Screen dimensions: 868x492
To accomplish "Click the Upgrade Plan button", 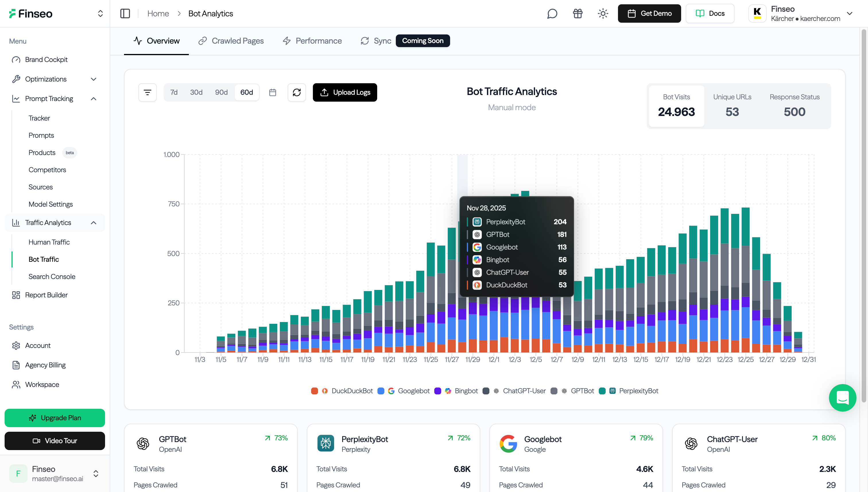I will point(55,418).
